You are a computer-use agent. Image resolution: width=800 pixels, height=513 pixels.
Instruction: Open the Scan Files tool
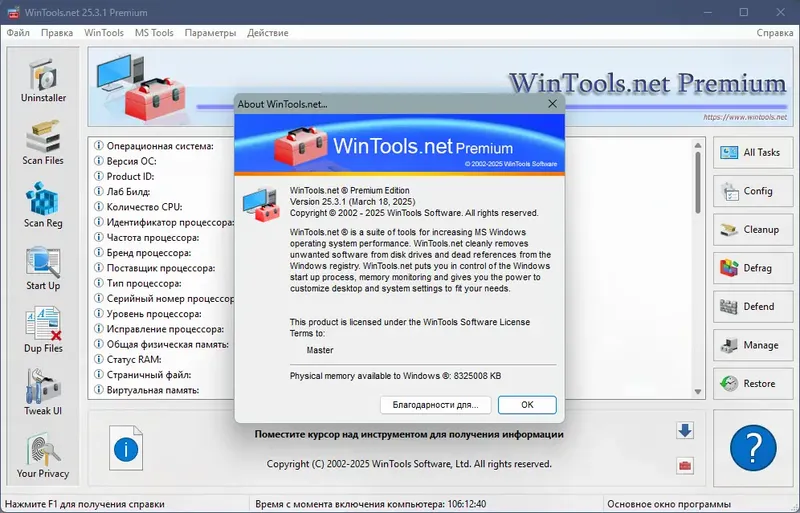click(43, 143)
